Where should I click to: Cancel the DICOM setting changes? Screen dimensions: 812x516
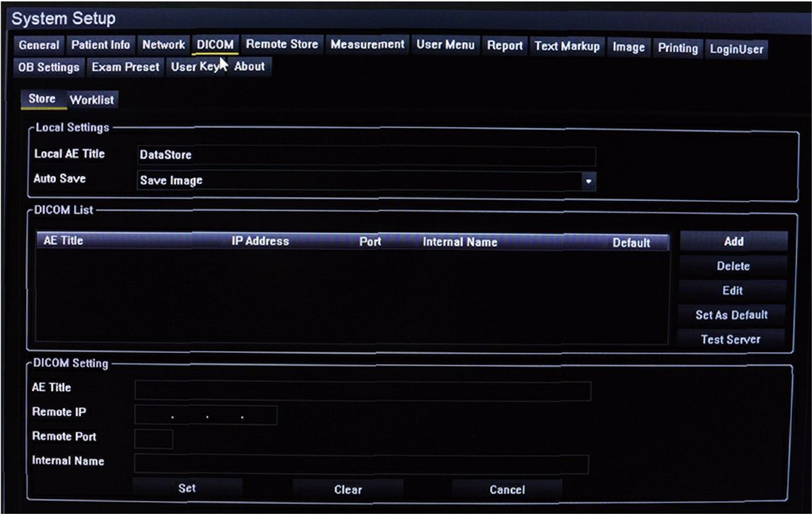[507, 489]
